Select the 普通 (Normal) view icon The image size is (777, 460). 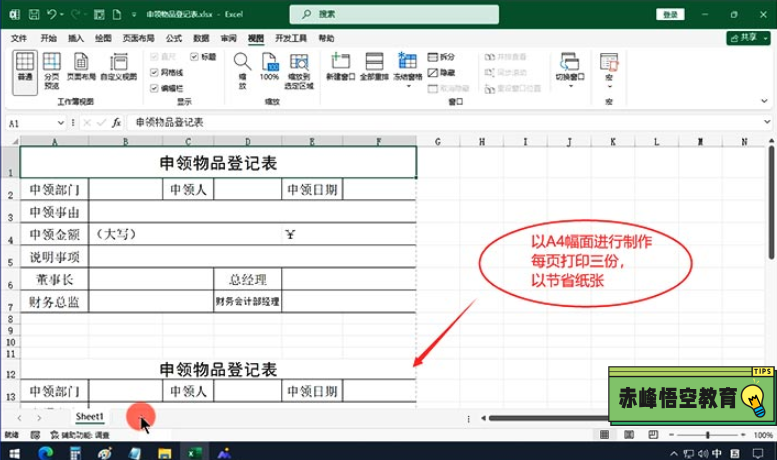[x=24, y=67]
